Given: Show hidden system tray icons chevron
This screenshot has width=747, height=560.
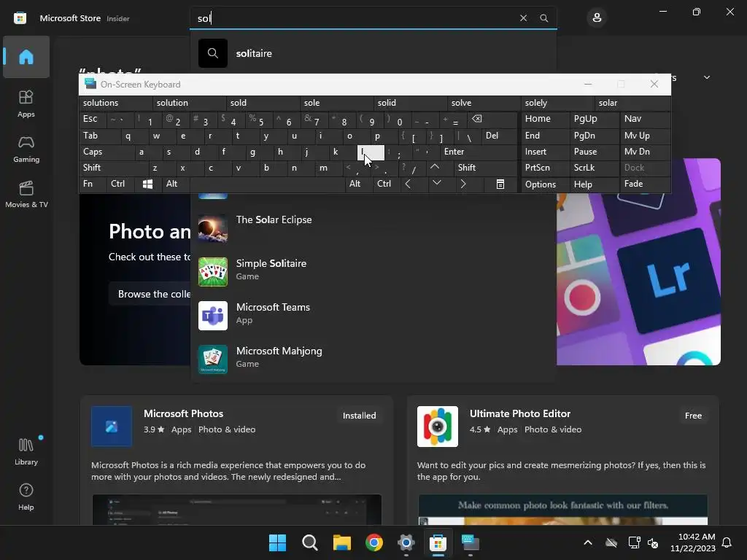Looking at the screenshot, I should pyautogui.click(x=588, y=542).
